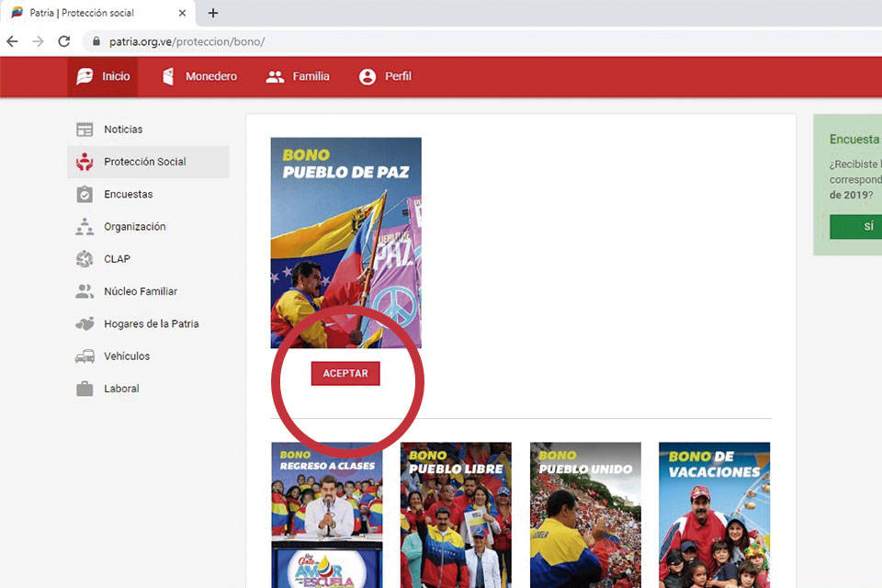Select the Hogares de la Patria icon
The image size is (882, 588).
pyautogui.click(x=85, y=324)
